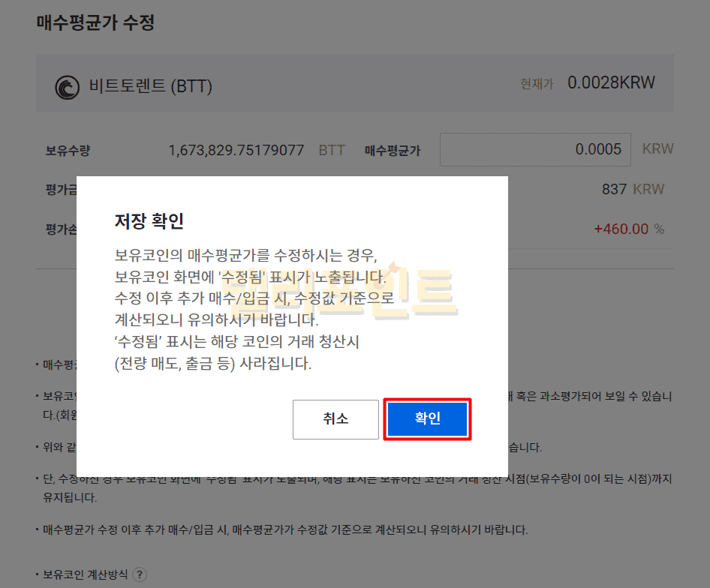Click the 837 KRW amount
This screenshot has width=710, height=588.
tap(633, 189)
